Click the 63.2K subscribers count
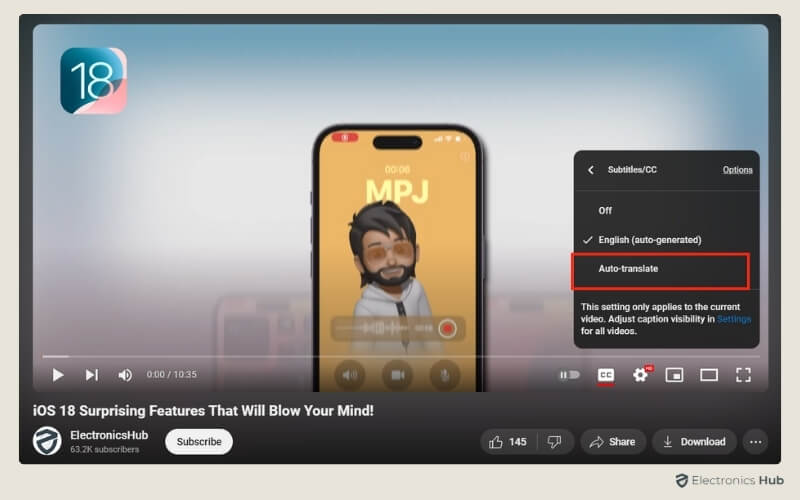 coord(105,449)
